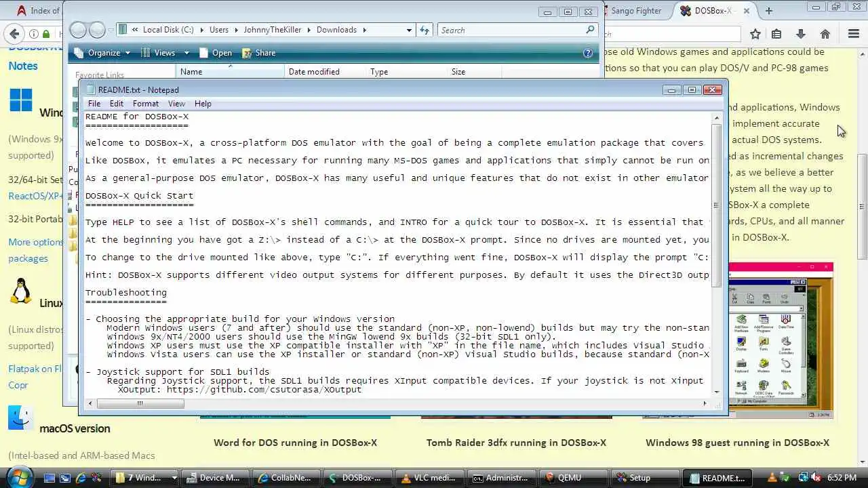Click Notepad horizontal scrollbar left arrow
Viewport: 868px width, 488px height.
pyautogui.click(x=89, y=403)
